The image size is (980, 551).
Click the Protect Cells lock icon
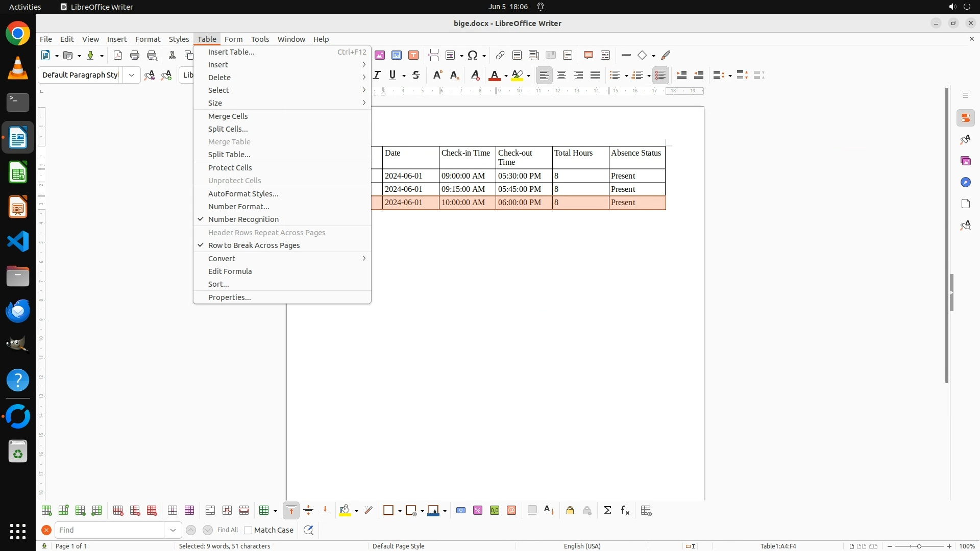(570, 511)
